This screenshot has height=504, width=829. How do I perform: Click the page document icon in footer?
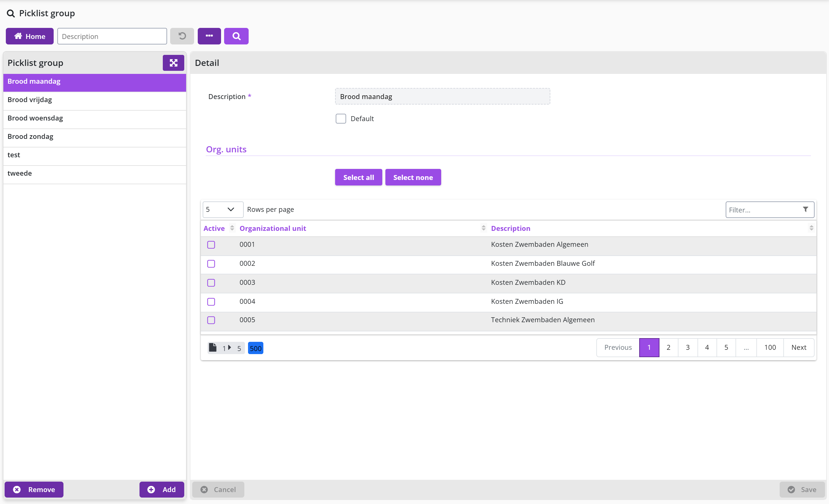click(213, 347)
